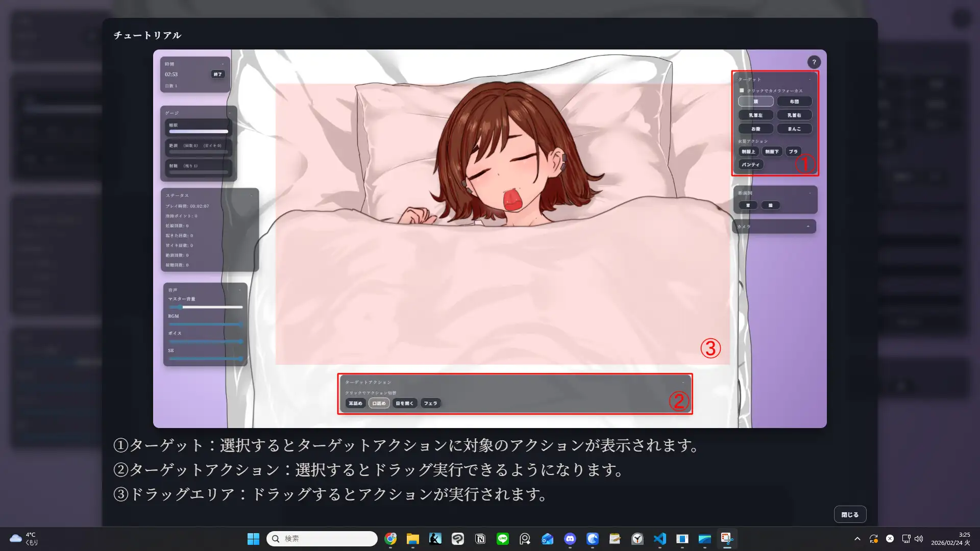
Task: Select the 乳首左 target
Action: (756, 115)
